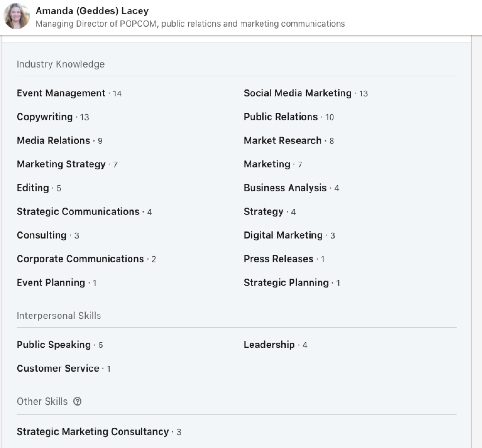Click the Public Relations skill
This screenshot has width=482, height=448.
pos(281,117)
